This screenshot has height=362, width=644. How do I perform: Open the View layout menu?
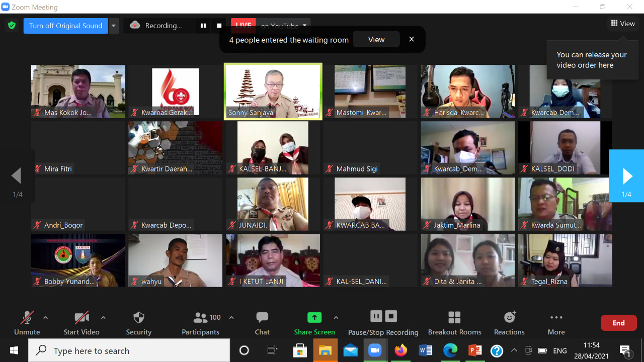point(623,24)
